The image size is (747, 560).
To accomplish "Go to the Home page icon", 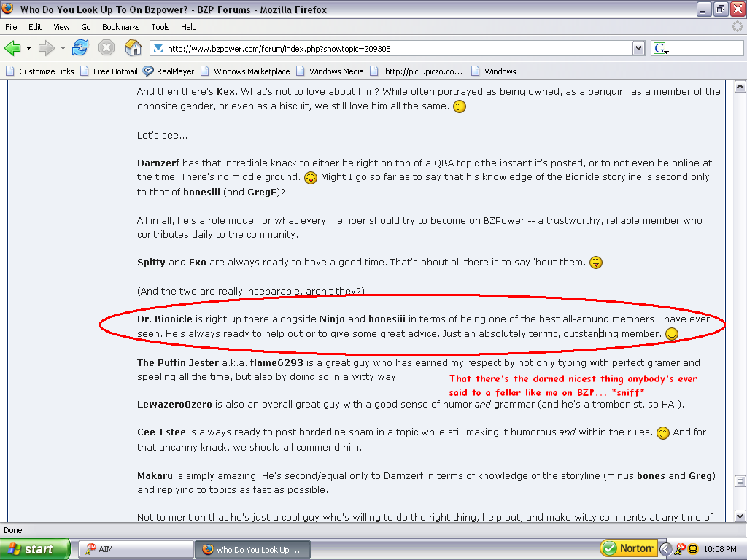I will click(x=133, y=47).
